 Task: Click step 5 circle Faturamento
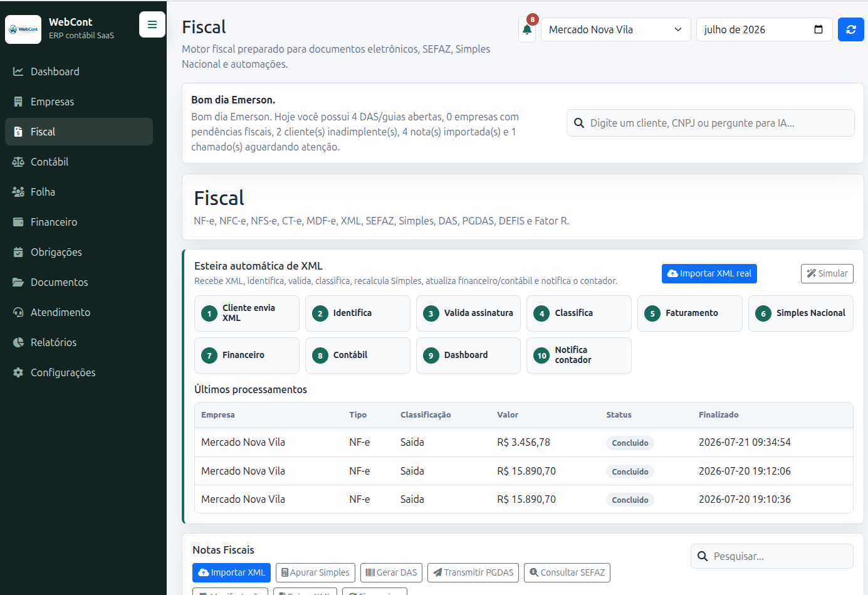click(x=652, y=313)
